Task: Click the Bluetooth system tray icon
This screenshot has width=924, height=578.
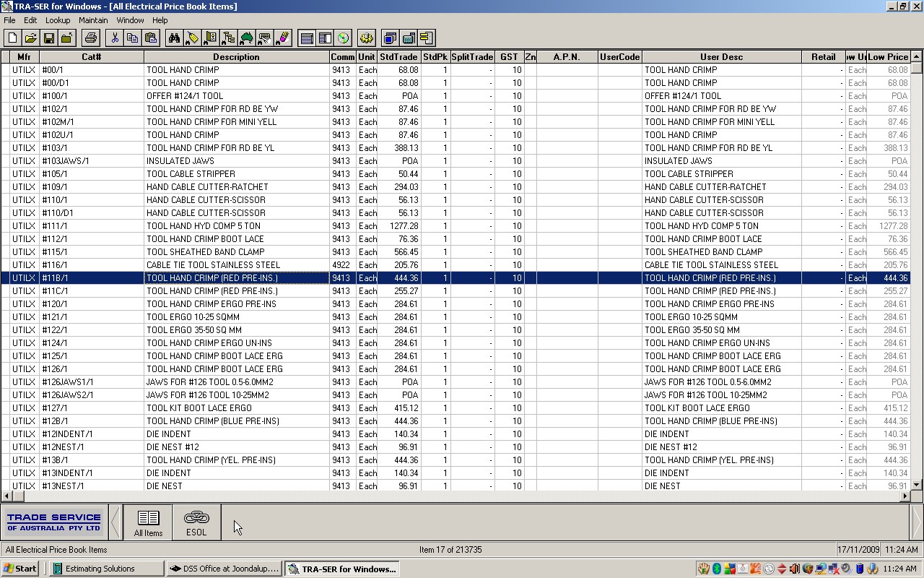Action: click(x=716, y=569)
